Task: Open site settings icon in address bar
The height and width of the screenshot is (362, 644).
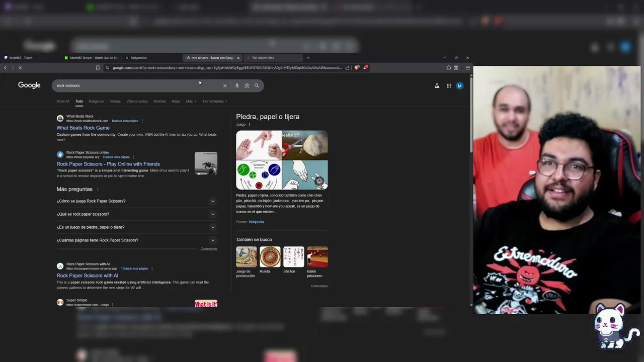Action: tap(107, 68)
